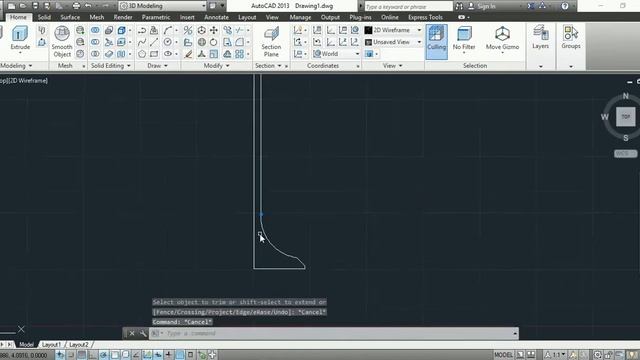Click the Erase tool in Modify
This screenshot has width=640, height=360.
point(188,54)
